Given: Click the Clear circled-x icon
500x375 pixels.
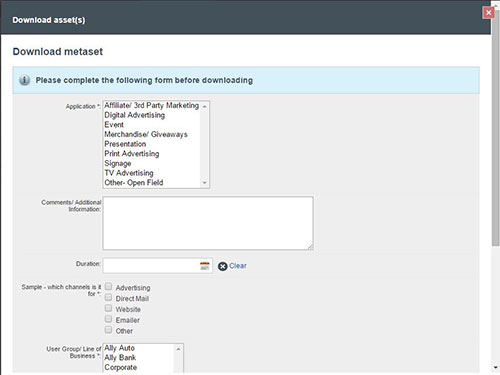Looking at the screenshot, I should point(223,266).
